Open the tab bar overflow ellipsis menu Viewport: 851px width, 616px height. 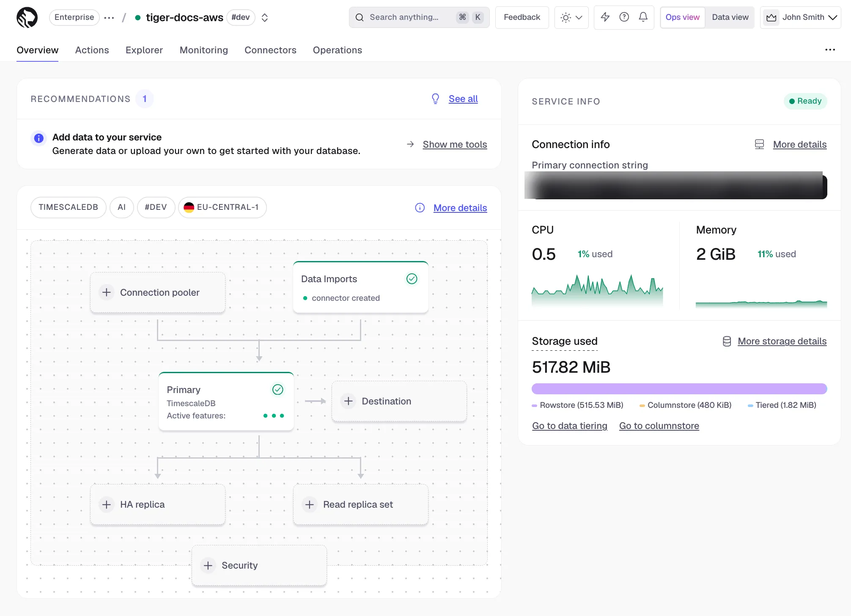click(830, 50)
